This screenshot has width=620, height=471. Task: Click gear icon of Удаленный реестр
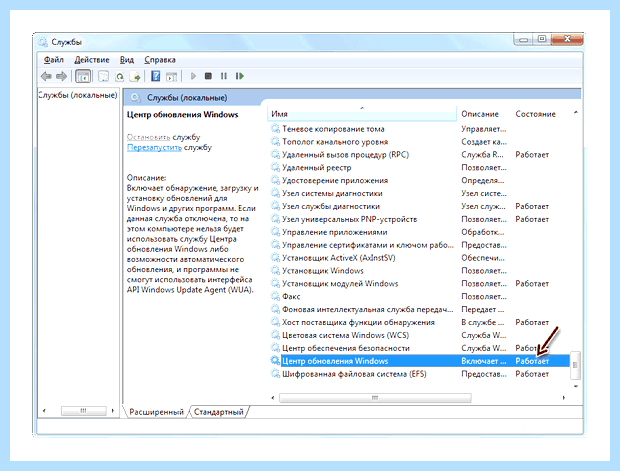click(275, 167)
